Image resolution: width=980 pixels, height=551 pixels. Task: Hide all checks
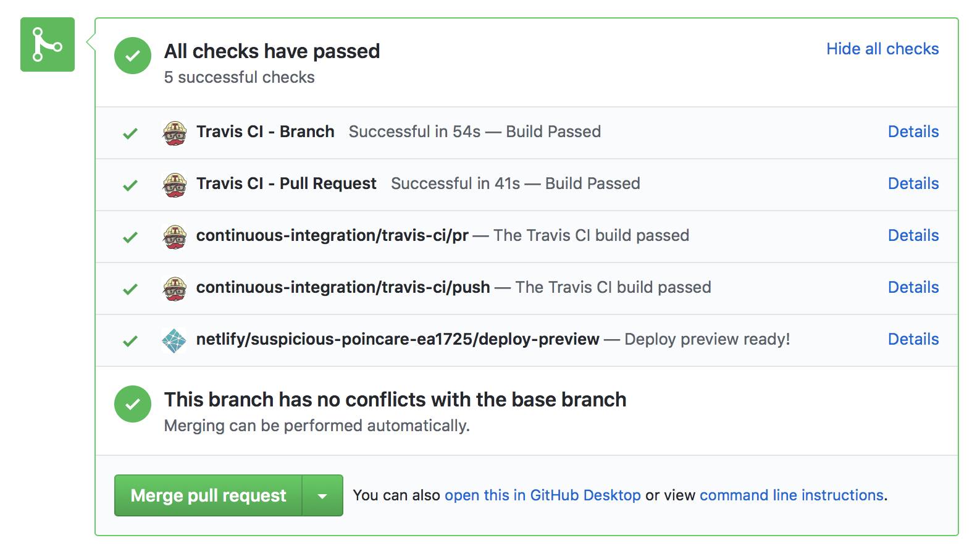click(x=882, y=49)
